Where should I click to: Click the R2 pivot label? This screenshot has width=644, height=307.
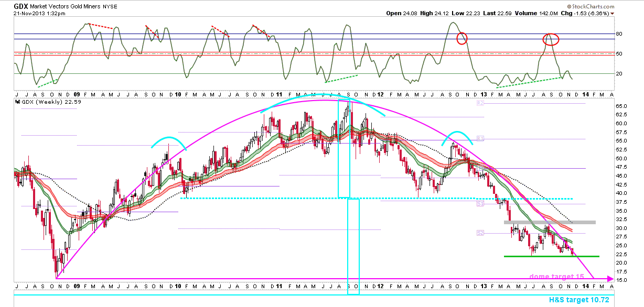(x=480, y=104)
